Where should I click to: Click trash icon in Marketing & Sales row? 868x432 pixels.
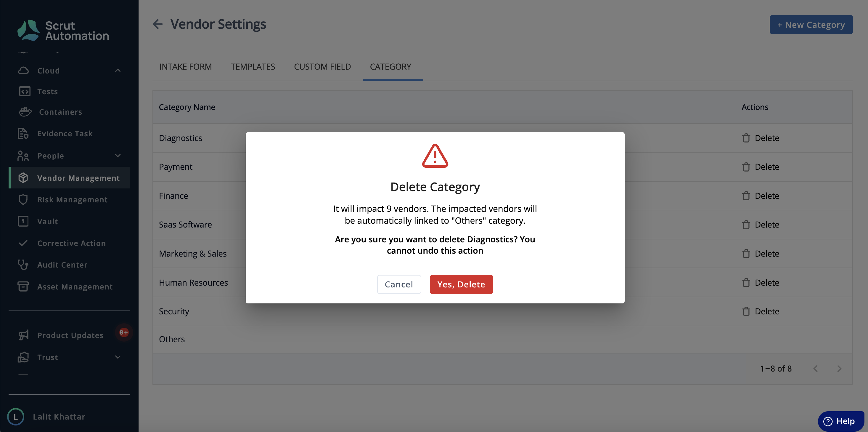(x=746, y=254)
